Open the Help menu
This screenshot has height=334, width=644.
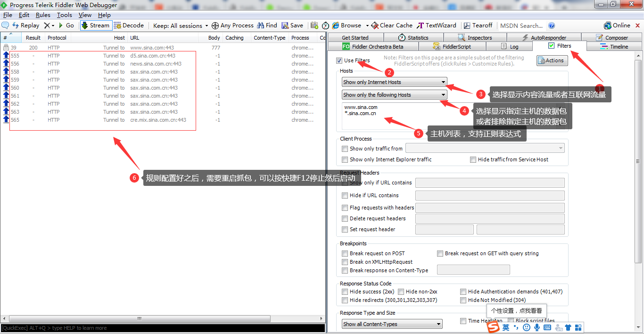point(104,15)
